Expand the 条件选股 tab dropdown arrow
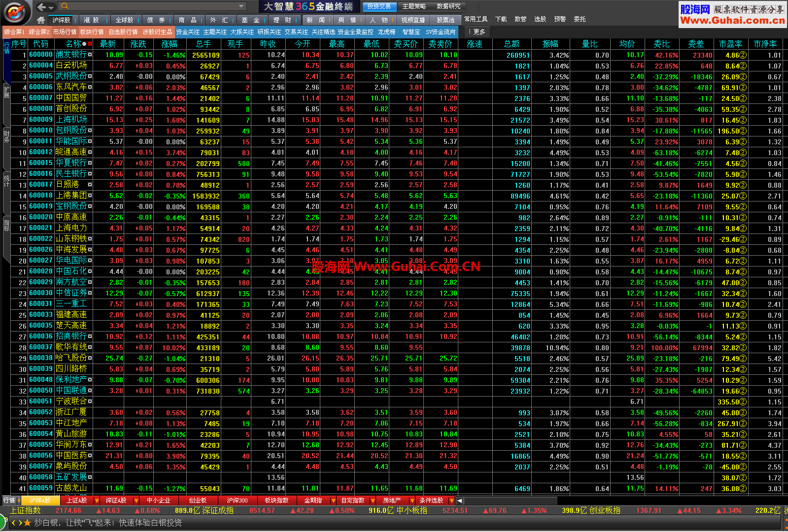 tap(451, 500)
